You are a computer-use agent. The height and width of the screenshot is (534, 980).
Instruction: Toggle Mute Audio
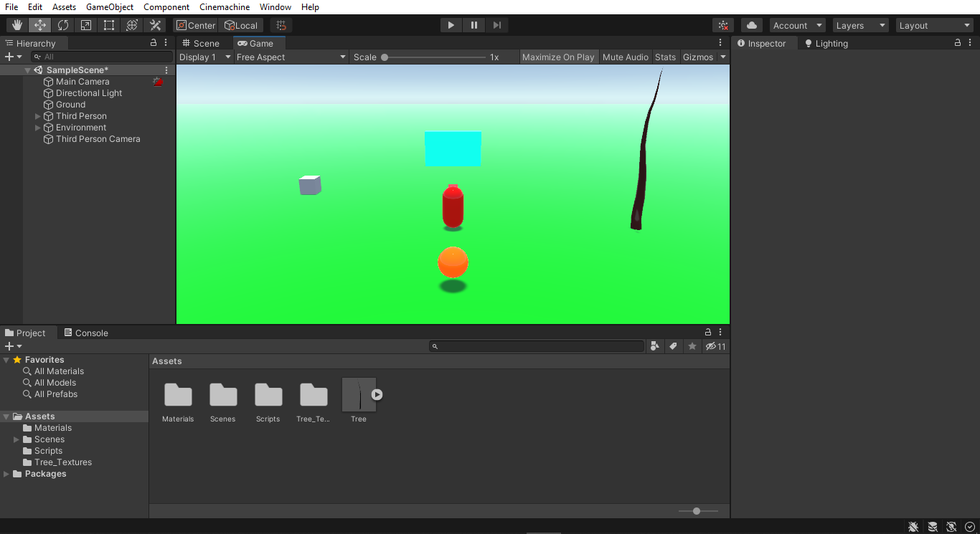point(626,57)
